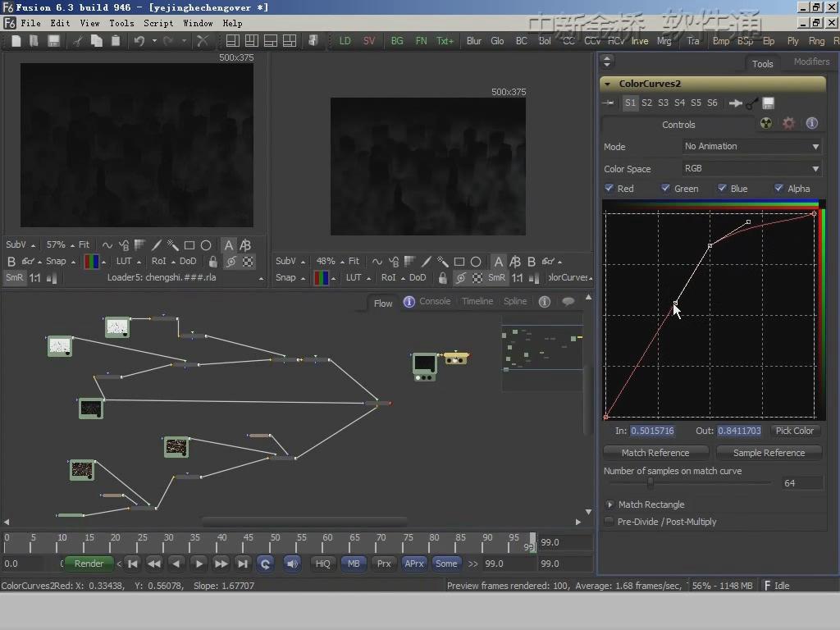Click the Match Reference button
Screen dimensions: 840x630
(x=655, y=453)
